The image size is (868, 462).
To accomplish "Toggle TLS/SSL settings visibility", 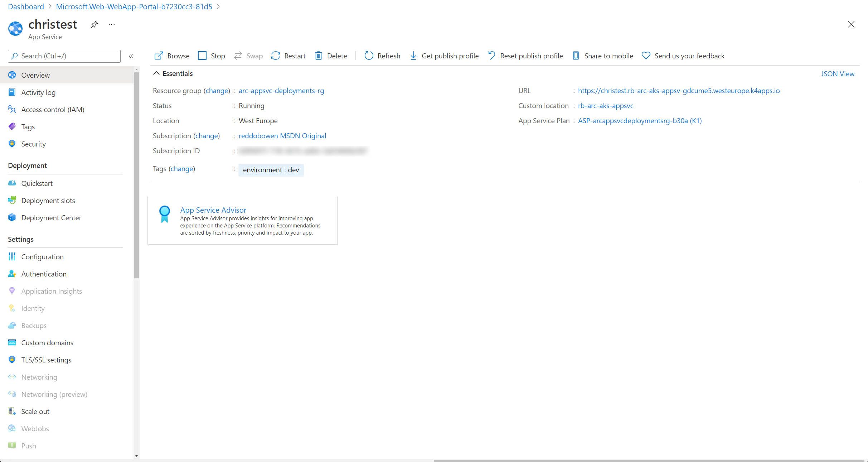I will point(46,359).
